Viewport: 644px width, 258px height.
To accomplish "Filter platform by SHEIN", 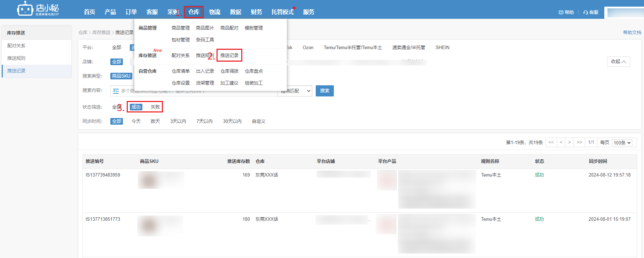I will 442,47.
